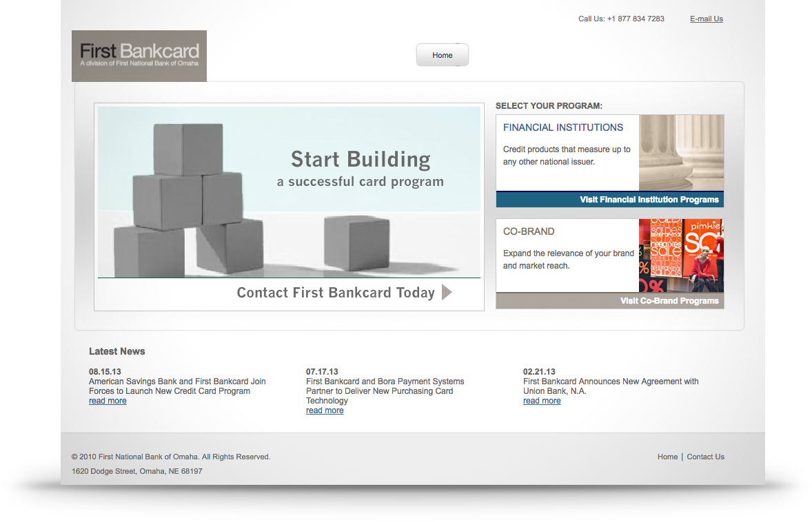
Task: Read more about Union Bank agreement
Action: 542,401
